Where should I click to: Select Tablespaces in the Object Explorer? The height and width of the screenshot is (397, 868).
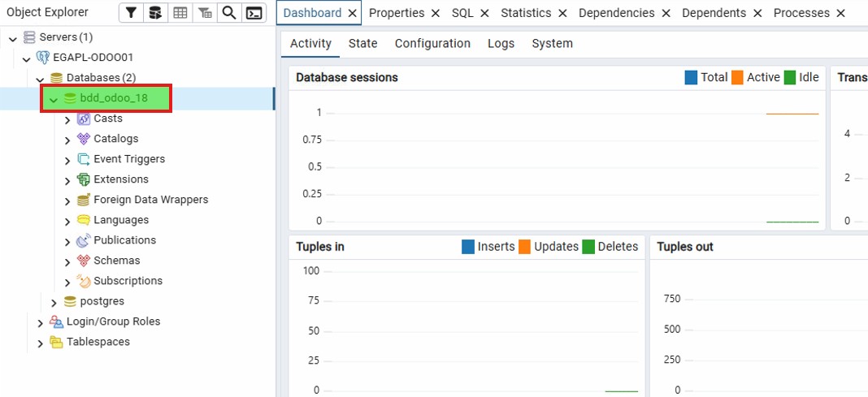click(x=98, y=342)
